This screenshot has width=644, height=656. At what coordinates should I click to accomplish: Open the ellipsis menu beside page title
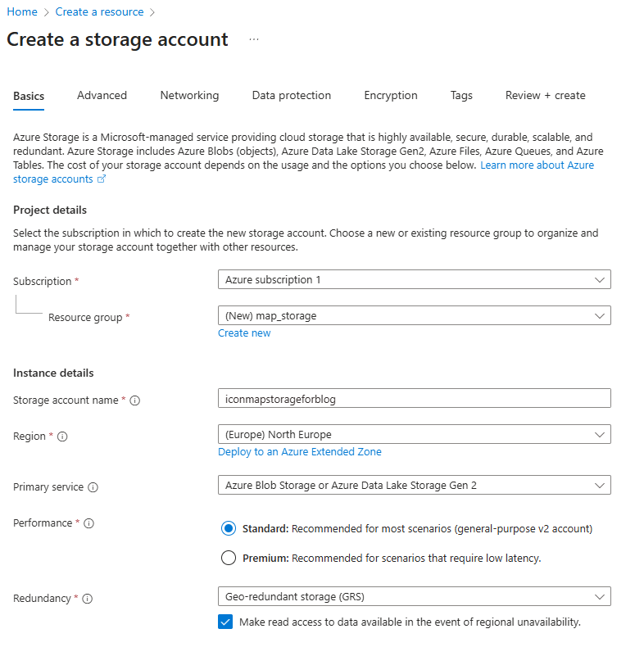point(254,39)
